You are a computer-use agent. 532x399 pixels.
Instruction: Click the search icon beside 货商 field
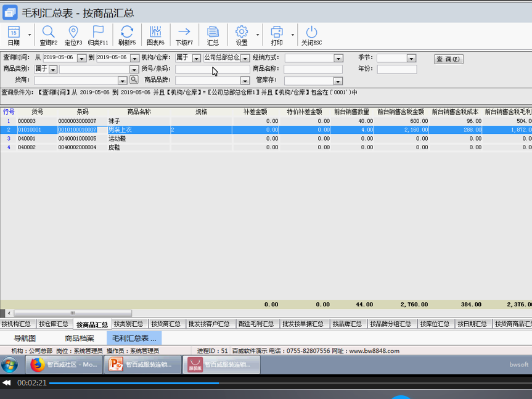tap(134, 81)
